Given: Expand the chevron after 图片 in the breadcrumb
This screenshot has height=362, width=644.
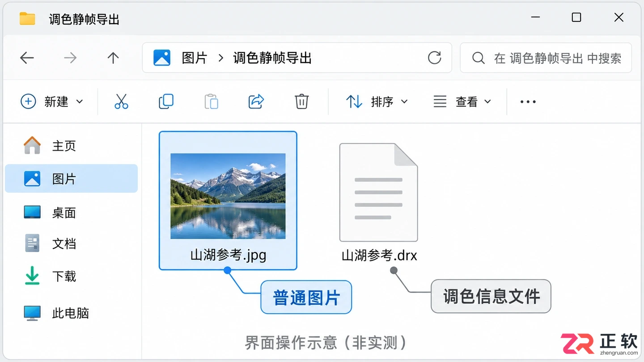Looking at the screenshot, I should [x=220, y=58].
